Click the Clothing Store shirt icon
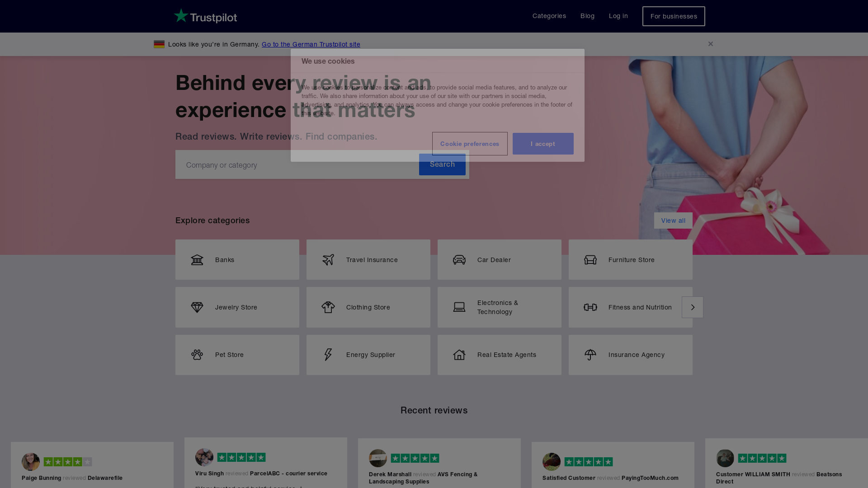The height and width of the screenshot is (488, 868). [x=328, y=307]
